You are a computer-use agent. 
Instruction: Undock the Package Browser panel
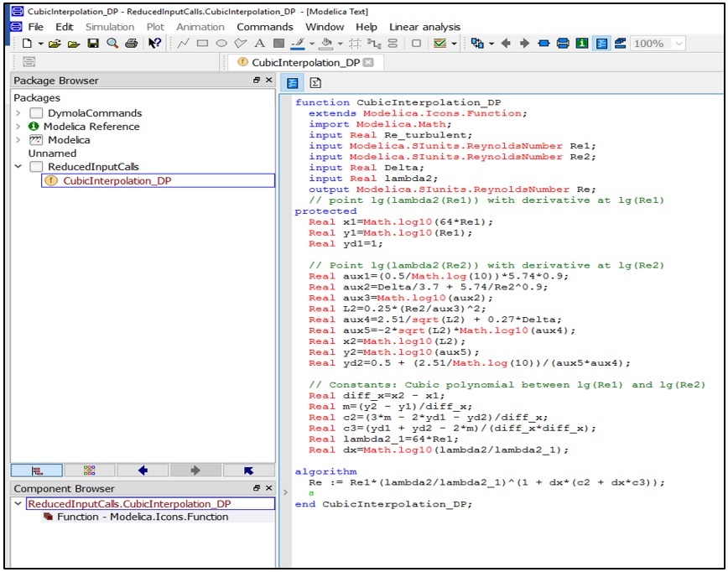pos(257,80)
